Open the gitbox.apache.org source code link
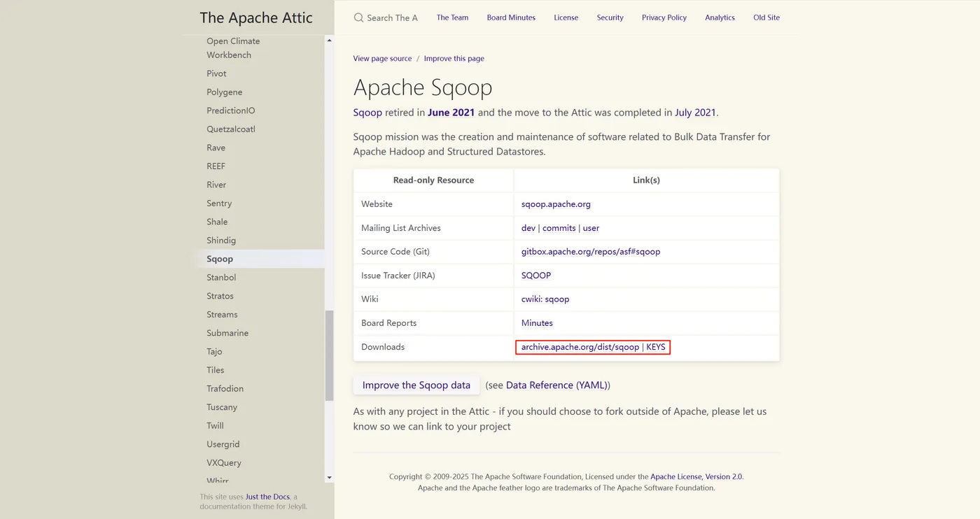The height and width of the screenshot is (519, 980). coord(591,252)
